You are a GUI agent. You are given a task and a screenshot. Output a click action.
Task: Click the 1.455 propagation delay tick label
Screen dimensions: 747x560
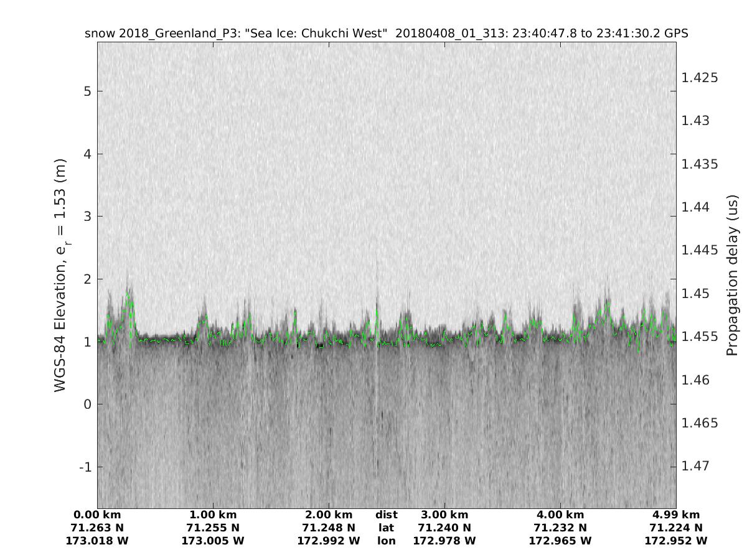(700, 337)
